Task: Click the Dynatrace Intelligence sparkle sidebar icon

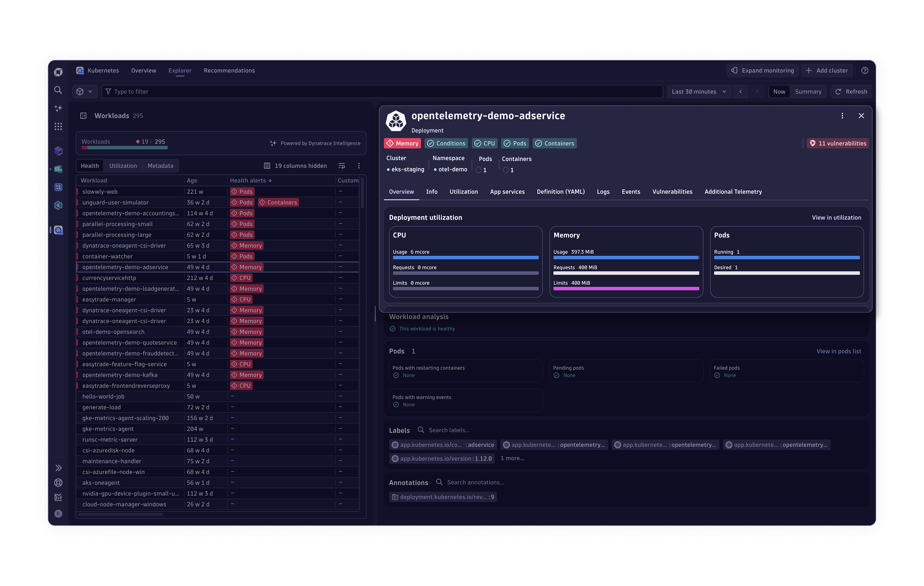Action: [x=58, y=109]
